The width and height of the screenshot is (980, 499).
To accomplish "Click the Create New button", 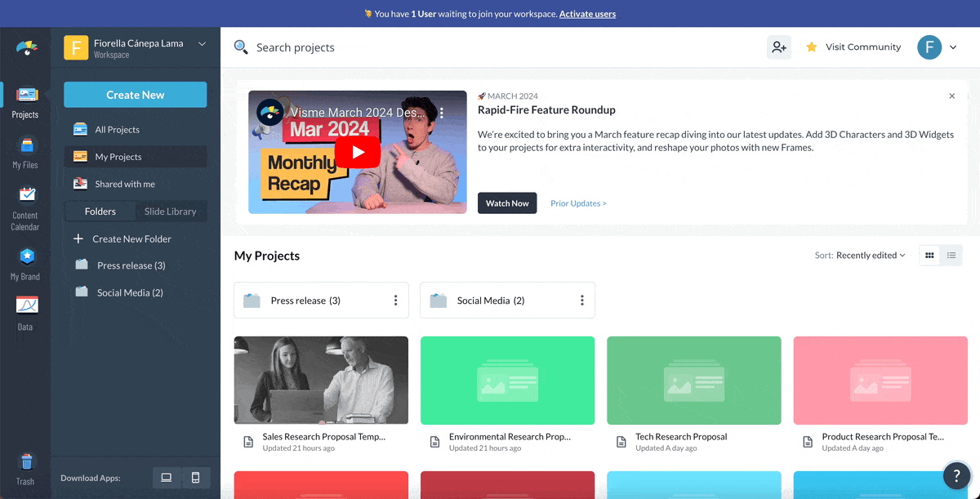I will click(136, 95).
